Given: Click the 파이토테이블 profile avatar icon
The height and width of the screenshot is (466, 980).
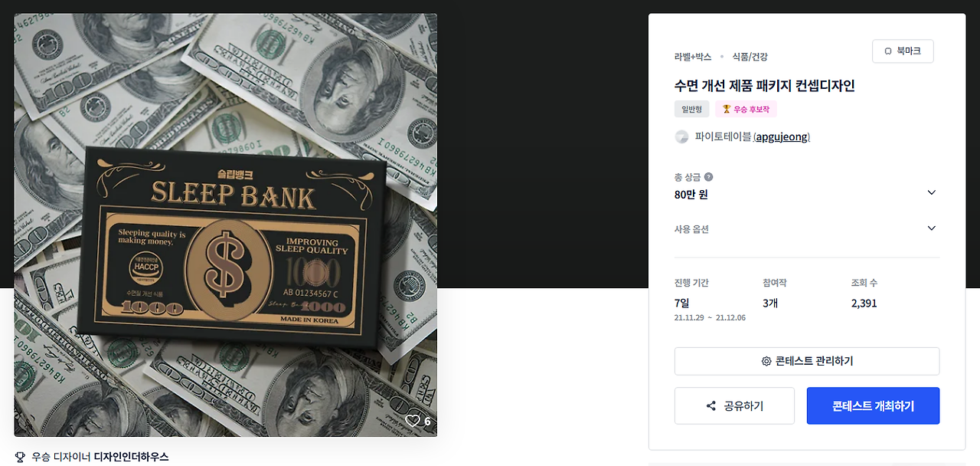Looking at the screenshot, I should [681, 137].
